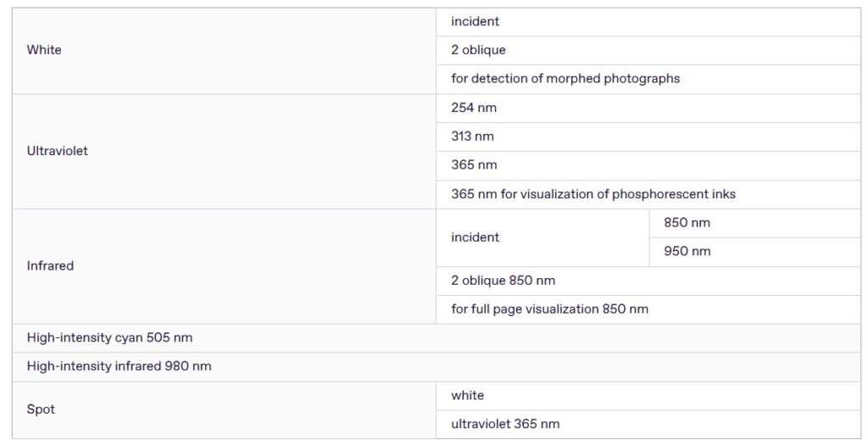Select the plain 365 nm ultraviolet cell

(x=474, y=165)
